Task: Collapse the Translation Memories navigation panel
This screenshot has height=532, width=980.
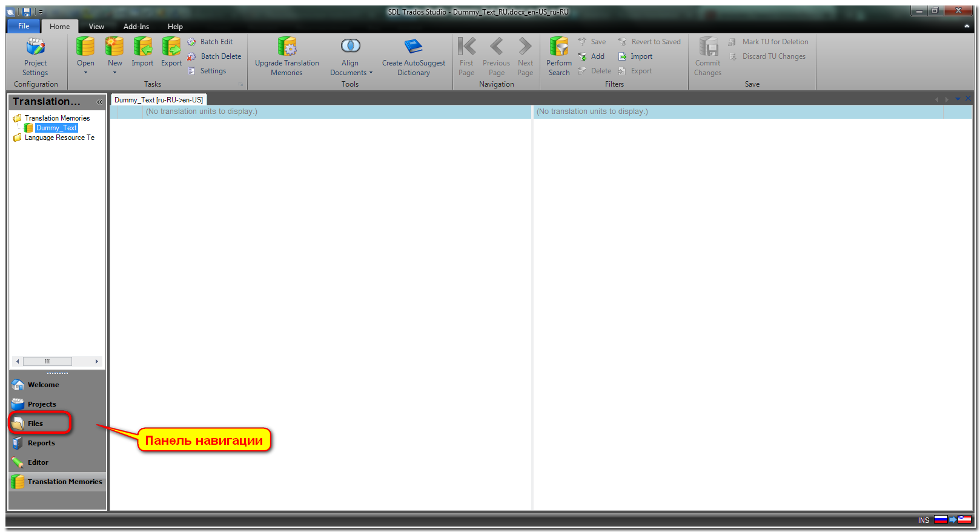Action: tap(99, 102)
